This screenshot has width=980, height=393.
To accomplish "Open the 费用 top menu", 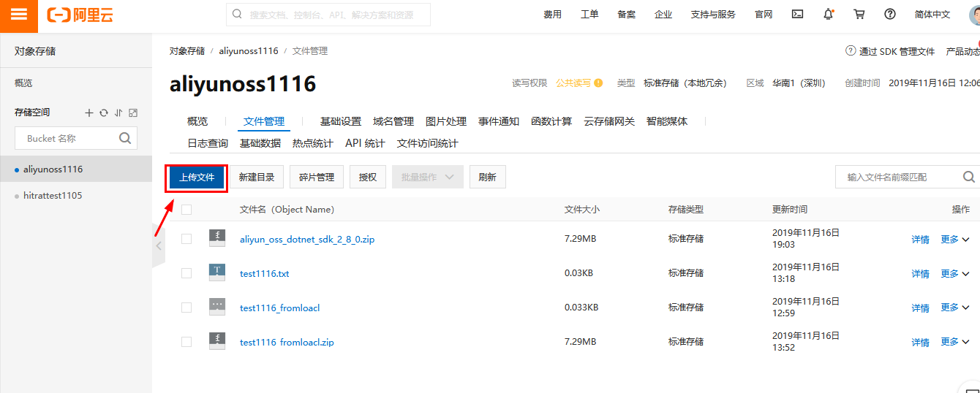I will pyautogui.click(x=553, y=15).
